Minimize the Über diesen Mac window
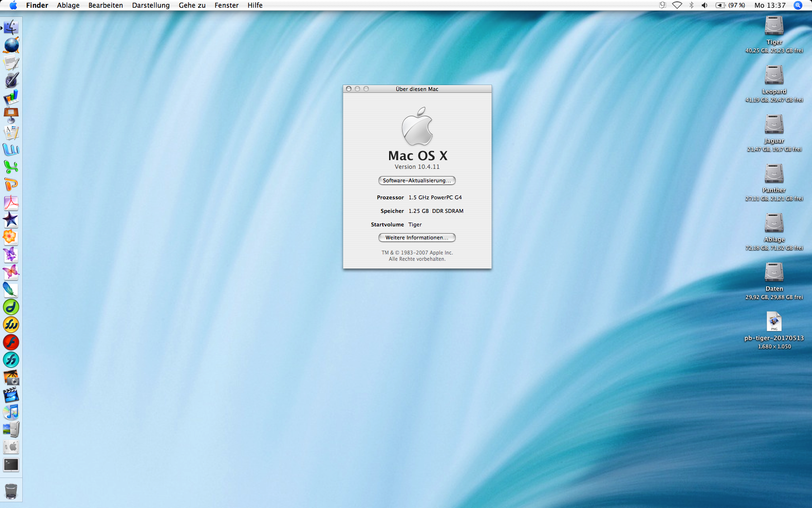The image size is (812, 508). (357, 89)
